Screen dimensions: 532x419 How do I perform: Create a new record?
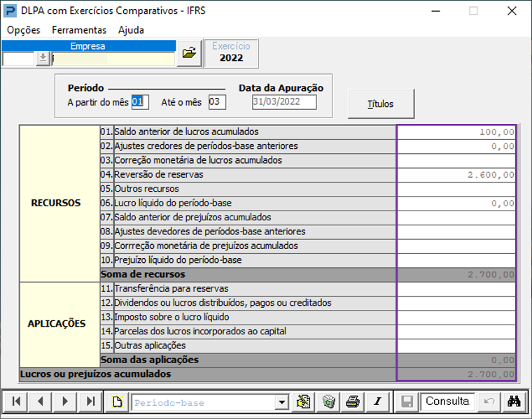pyautogui.click(x=118, y=402)
